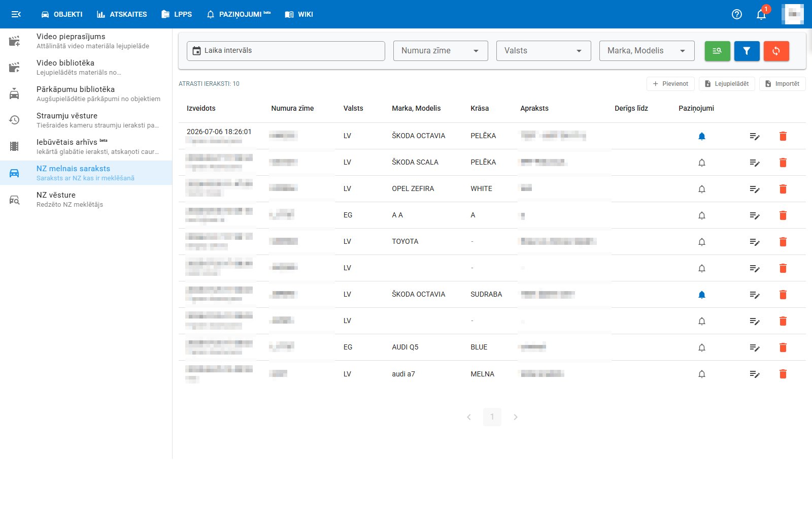812x508 pixels.
Task: Open the user avatar menu
Action: [x=793, y=14]
